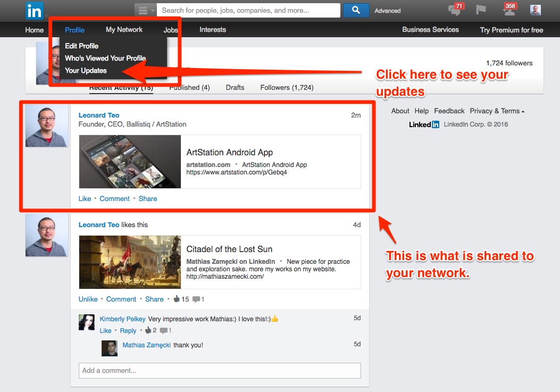Open Citadel of the Lost Sun title

[x=229, y=249]
